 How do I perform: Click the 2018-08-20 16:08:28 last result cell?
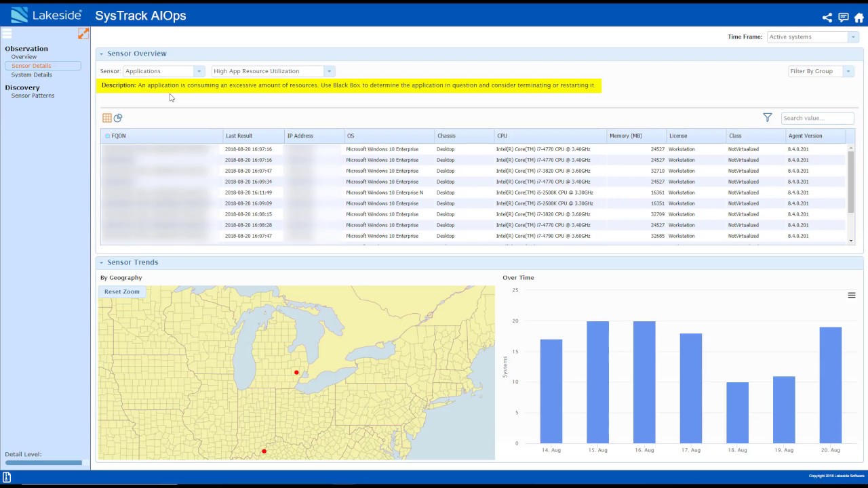(x=253, y=225)
